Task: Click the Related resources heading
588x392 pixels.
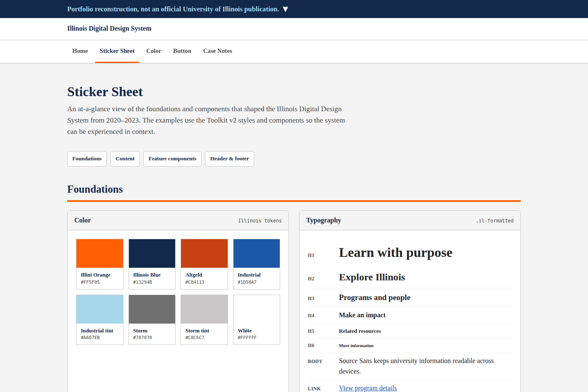Action: [360, 331]
